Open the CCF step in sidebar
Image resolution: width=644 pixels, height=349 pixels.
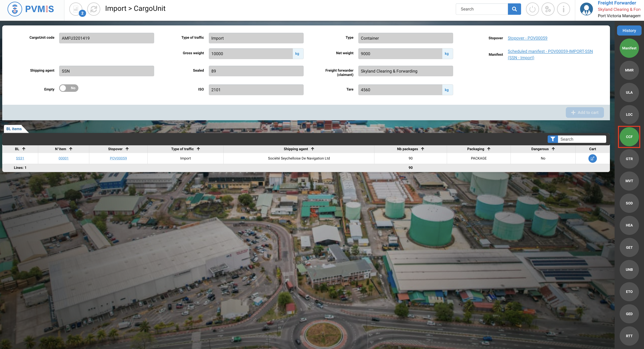[629, 137]
